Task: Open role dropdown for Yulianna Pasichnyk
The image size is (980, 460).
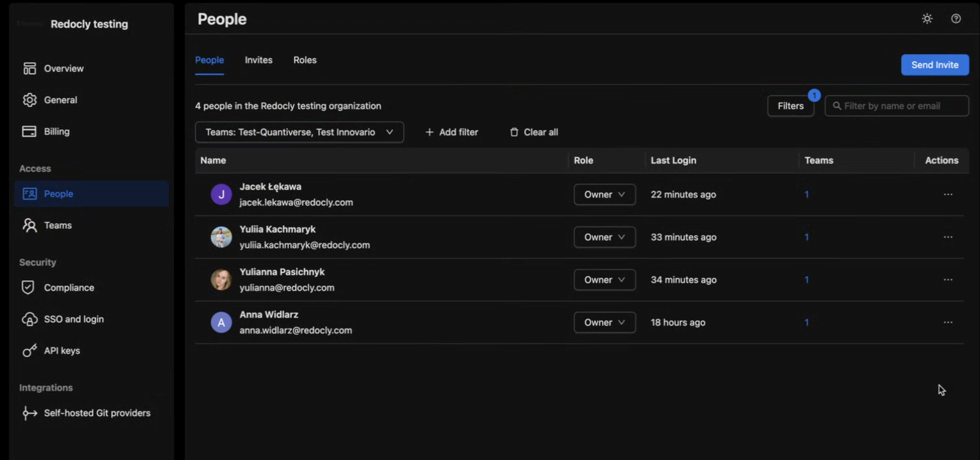Action: point(605,280)
